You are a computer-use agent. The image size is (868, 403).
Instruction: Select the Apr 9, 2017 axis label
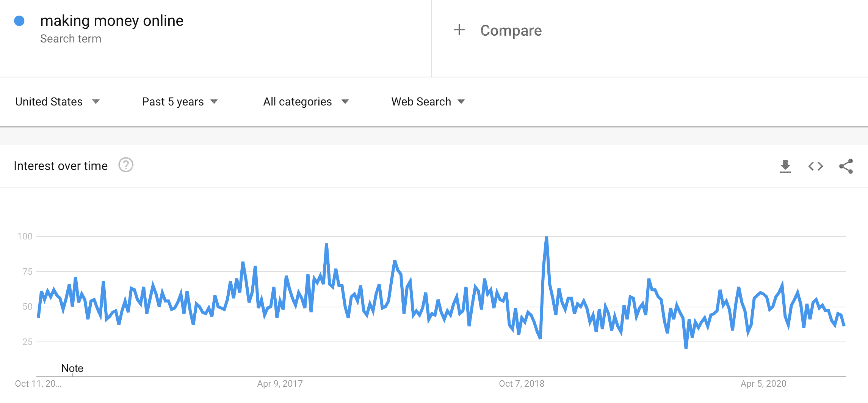click(x=280, y=384)
